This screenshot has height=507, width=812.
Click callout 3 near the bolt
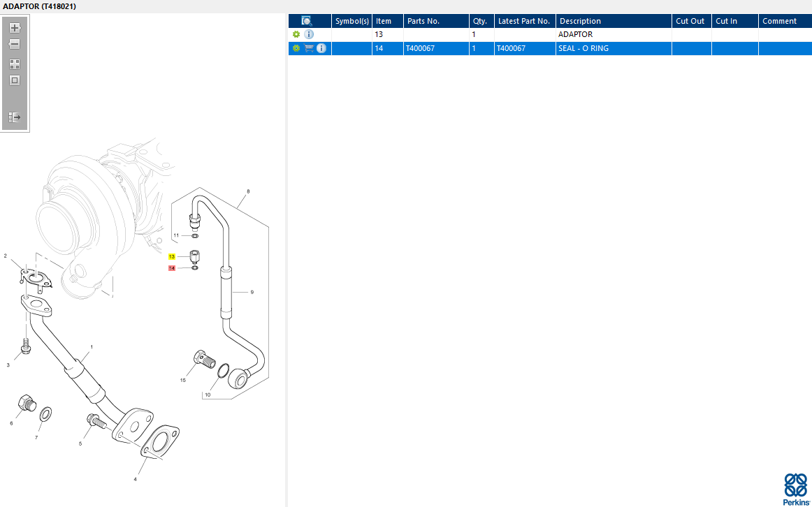click(x=8, y=365)
